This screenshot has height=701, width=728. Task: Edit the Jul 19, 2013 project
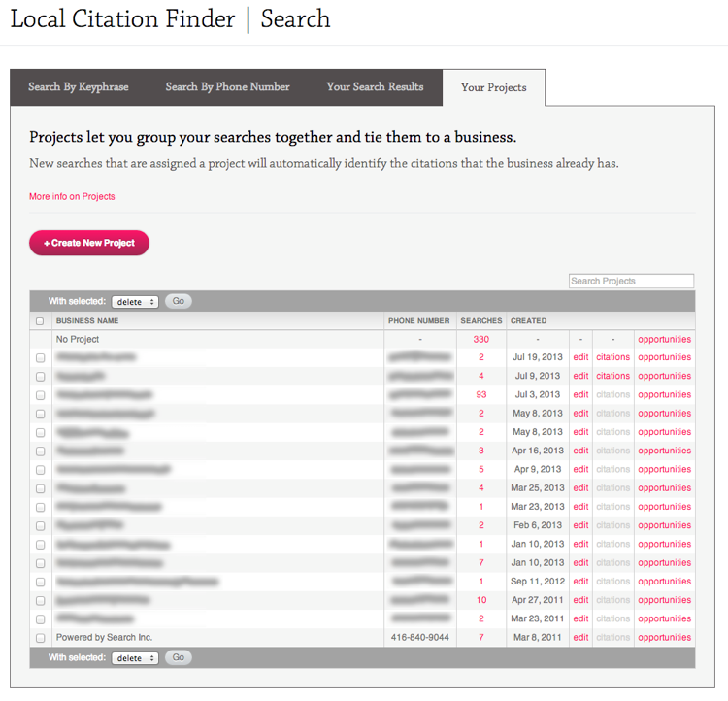[x=580, y=357]
